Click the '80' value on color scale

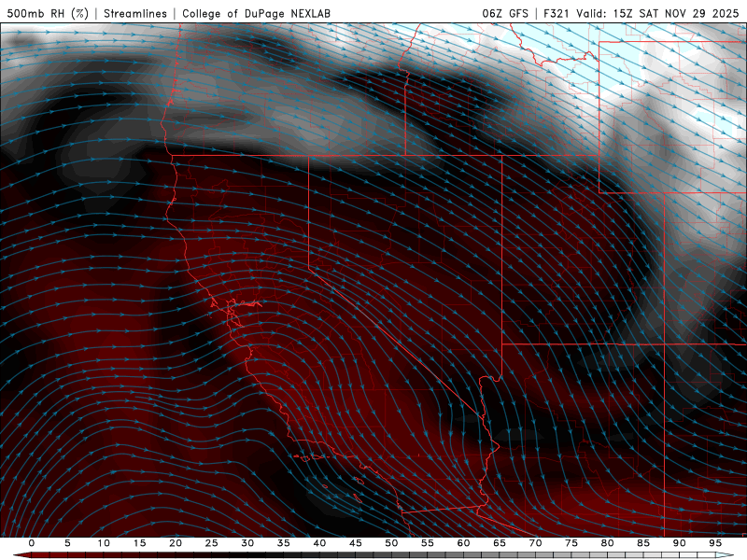pyautogui.click(x=607, y=543)
